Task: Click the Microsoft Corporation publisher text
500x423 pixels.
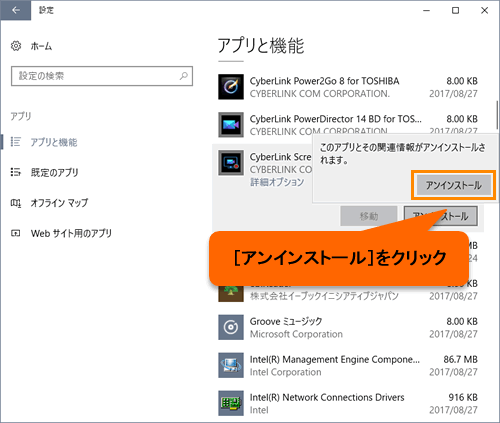Action: point(296,334)
